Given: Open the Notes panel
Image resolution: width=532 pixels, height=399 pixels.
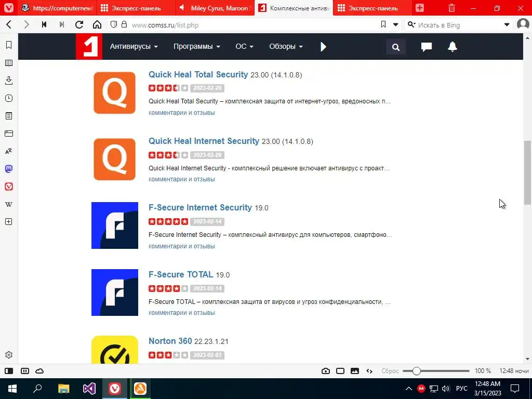Looking at the screenshot, I should click(9, 116).
